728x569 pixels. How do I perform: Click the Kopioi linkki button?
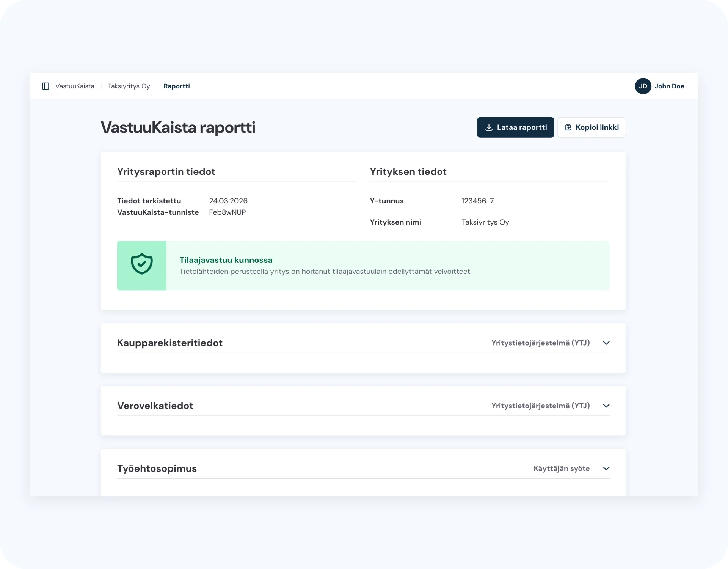(591, 127)
